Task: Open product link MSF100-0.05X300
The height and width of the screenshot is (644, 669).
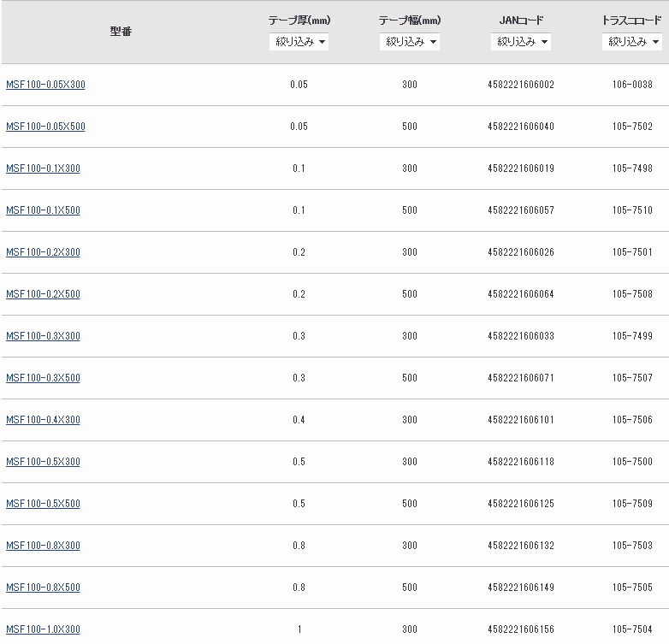Action: (x=45, y=85)
